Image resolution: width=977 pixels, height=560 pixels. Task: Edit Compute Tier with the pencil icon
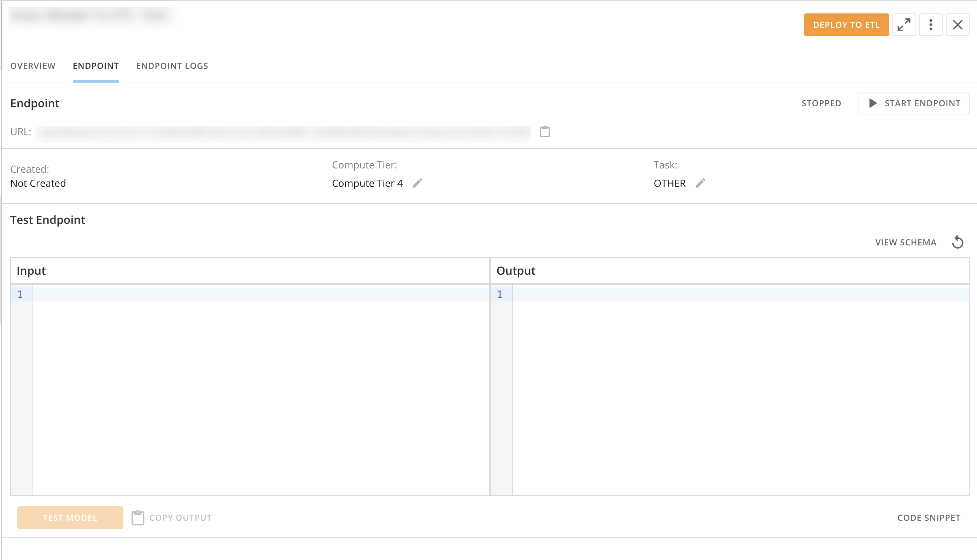point(418,184)
